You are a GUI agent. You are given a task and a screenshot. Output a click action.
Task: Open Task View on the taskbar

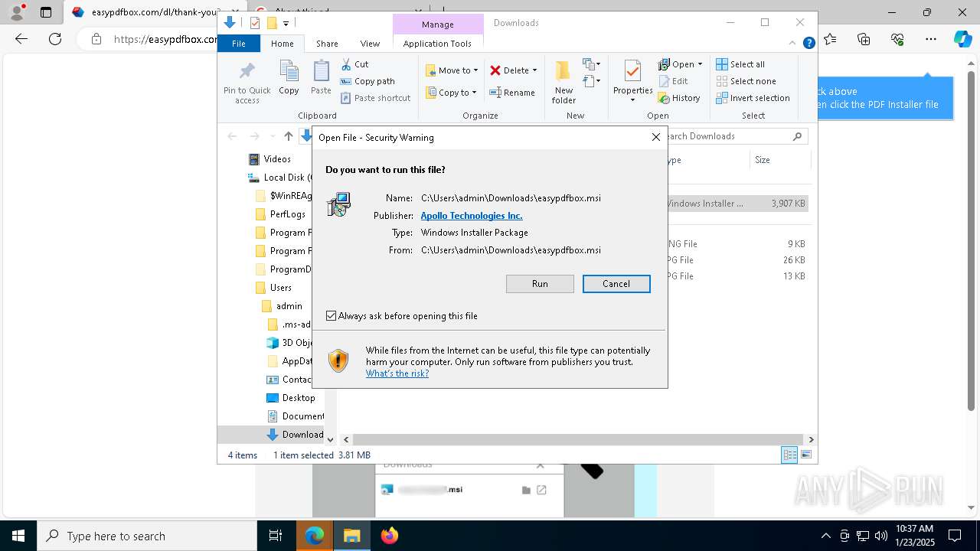click(276, 536)
